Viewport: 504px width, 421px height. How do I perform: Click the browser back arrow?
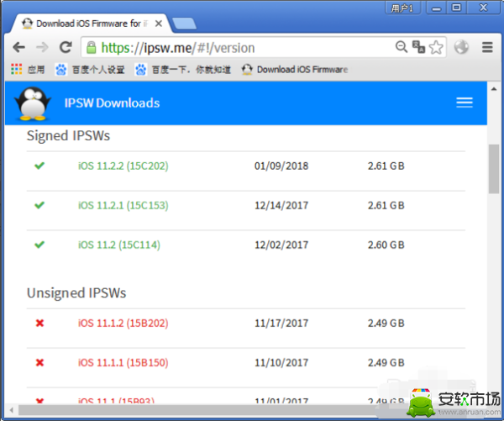pos(19,48)
